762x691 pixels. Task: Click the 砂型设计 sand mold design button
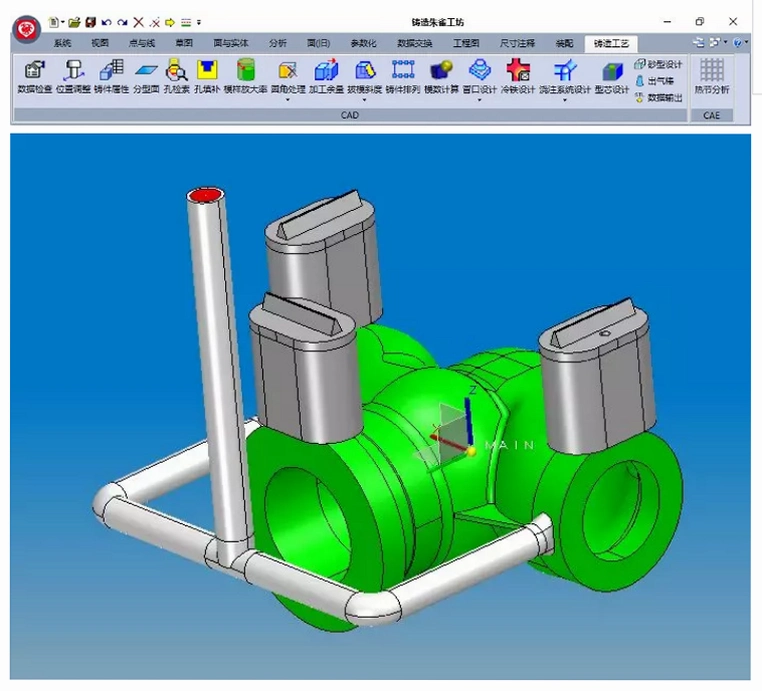pyautogui.click(x=658, y=64)
